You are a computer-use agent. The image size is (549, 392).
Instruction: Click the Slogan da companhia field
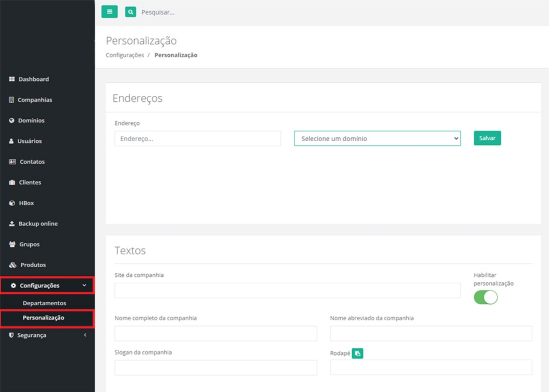point(216,368)
